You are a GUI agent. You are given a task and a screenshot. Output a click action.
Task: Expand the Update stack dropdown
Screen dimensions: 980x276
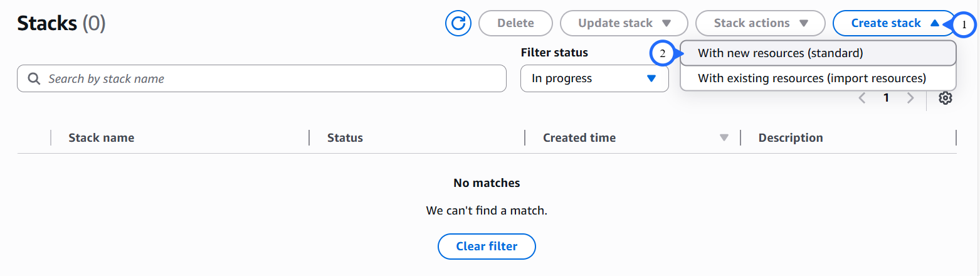pyautogui.click(x=624, y=23)
